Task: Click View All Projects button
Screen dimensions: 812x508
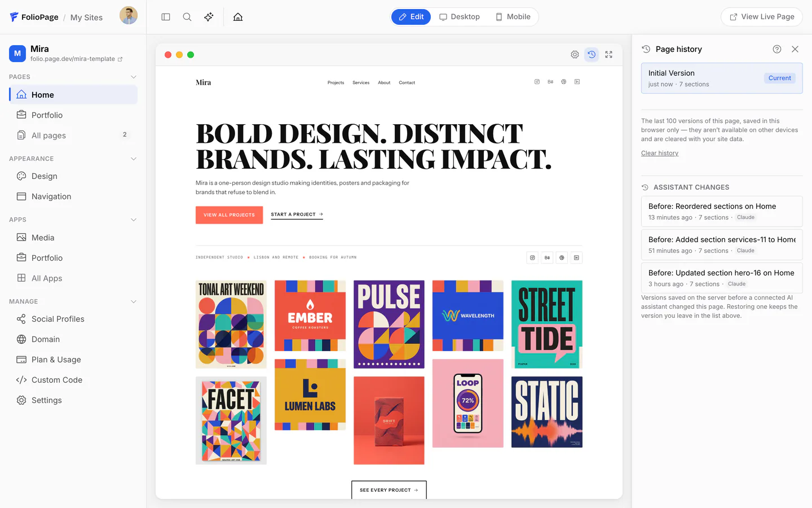Action: [229, 215]
